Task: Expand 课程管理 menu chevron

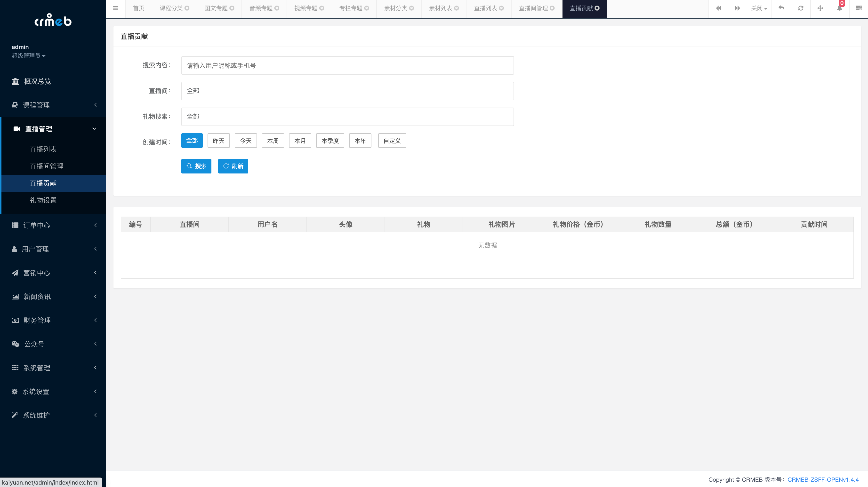Action: pos(95,105)
